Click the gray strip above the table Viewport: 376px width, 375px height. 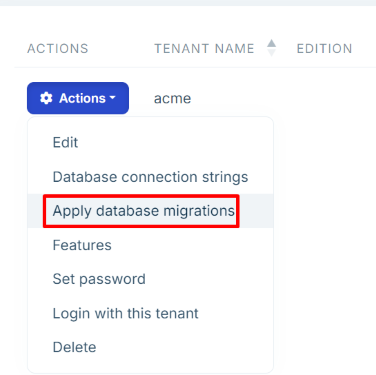click(188, 3)
